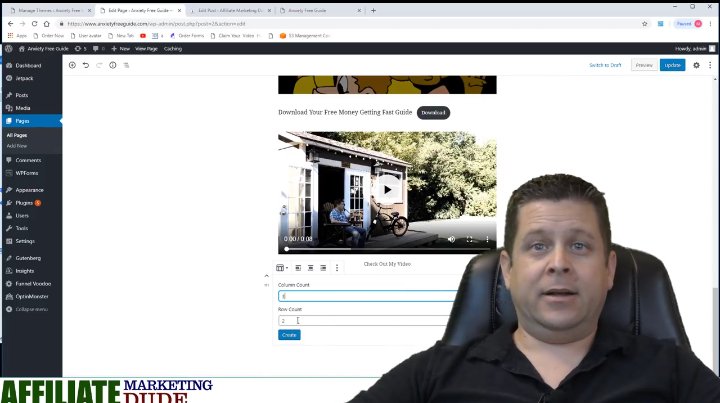Image resolution: width=720 pixels, height=403 pixels.
Task: Change block type via table icon dropdown
Action: pos(282,268)
